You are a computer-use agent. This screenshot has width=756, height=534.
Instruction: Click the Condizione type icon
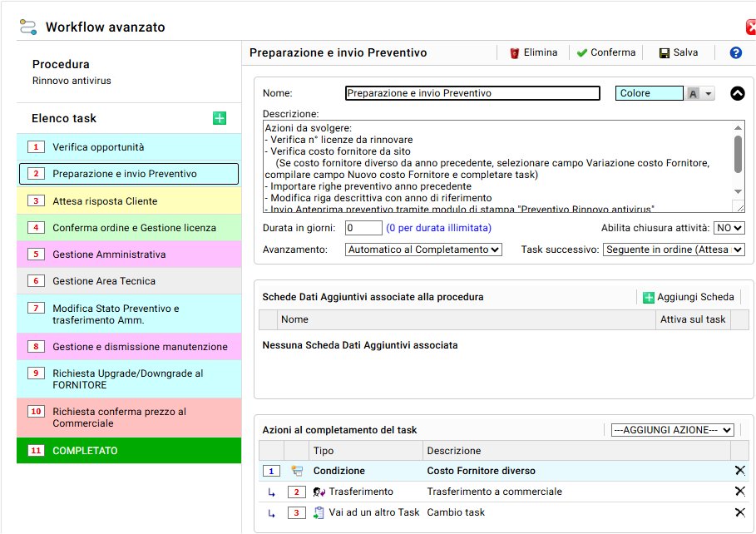297,471
